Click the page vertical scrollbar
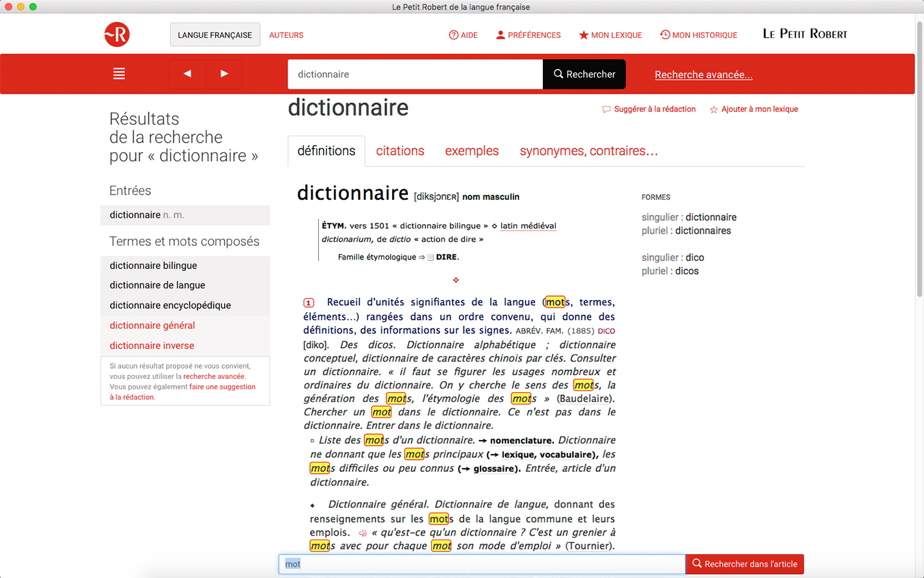 coord(919,161)
